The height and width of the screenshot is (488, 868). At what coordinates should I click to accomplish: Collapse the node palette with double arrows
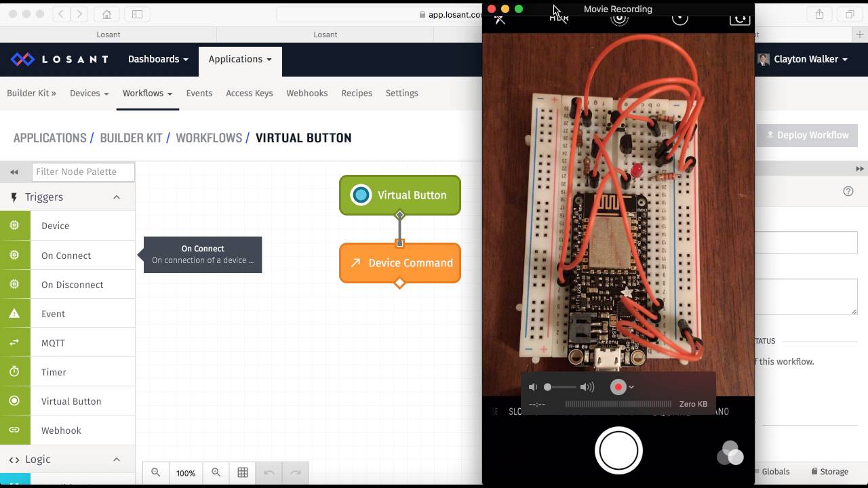(x=14, y=171)
